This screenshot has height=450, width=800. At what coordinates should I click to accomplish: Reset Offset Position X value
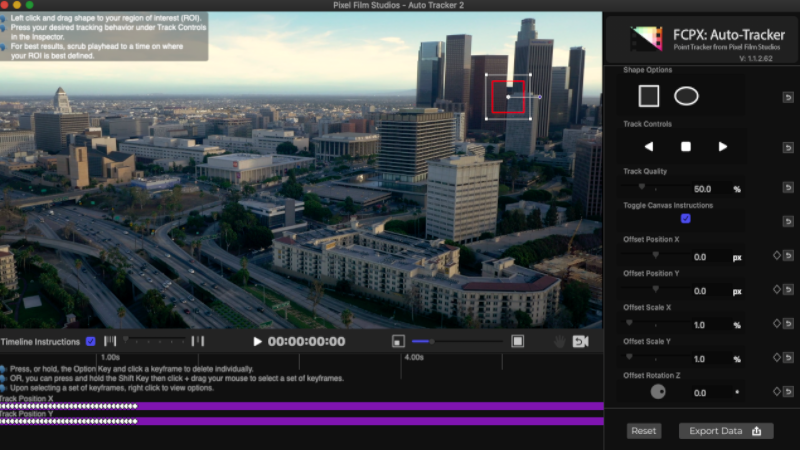tap(788, 256)
